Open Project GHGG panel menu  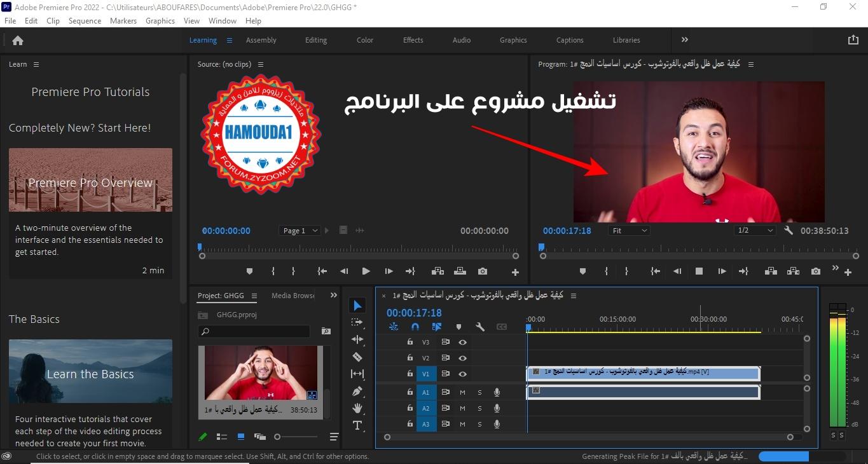(x=254, y=296)
